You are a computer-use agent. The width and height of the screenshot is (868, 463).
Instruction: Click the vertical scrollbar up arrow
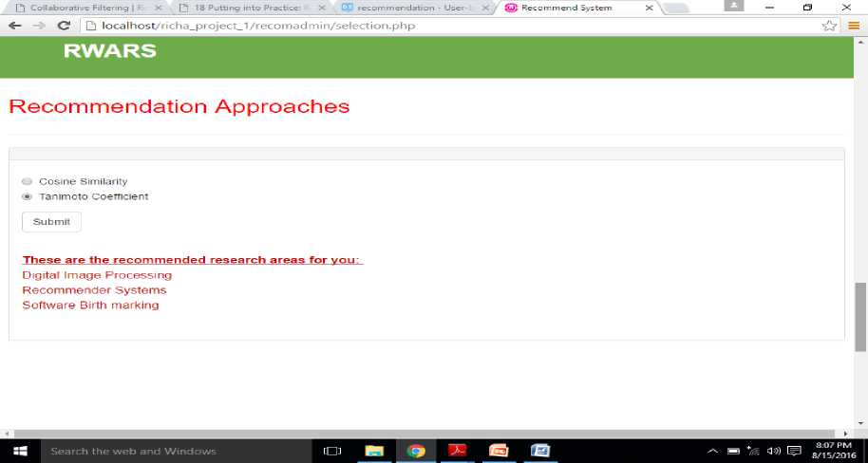860,42
